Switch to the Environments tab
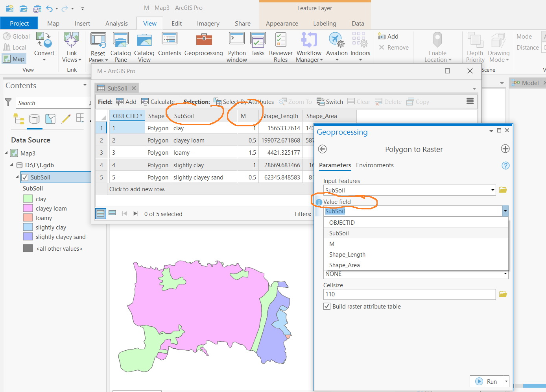This screenshot has height=392, width=546. (374, 165)
